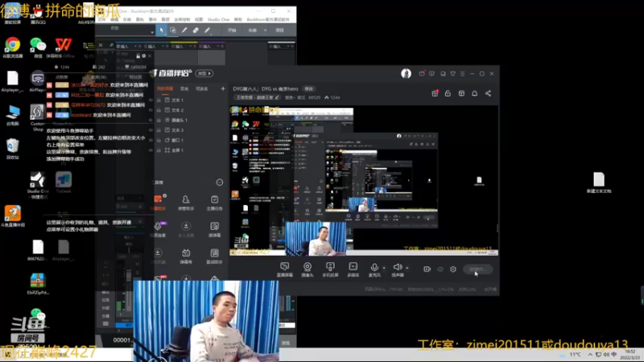Click the 修改 button next to stream title
The image size is (644, 362).
(x=309, y=88)
